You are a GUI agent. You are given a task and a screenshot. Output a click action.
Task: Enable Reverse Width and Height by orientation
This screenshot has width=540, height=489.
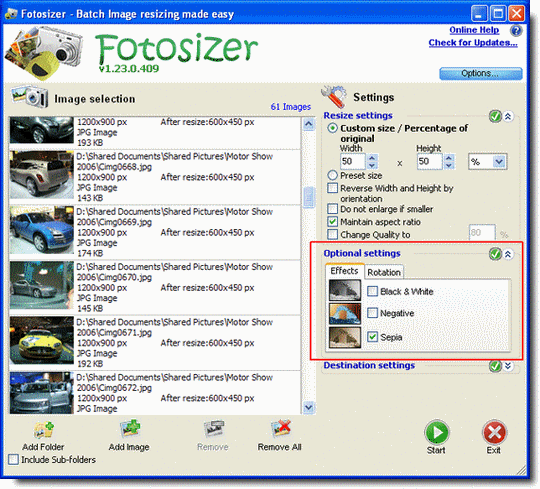pos(332,188)
